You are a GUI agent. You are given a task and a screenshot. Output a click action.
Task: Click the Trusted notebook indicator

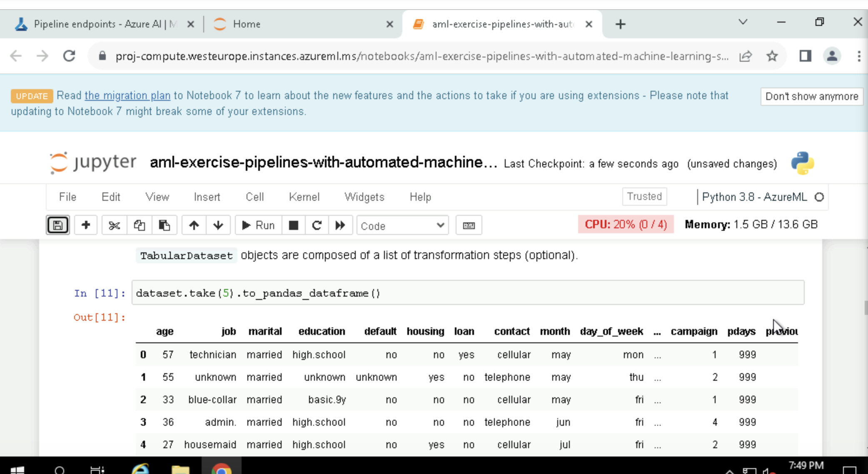pyautogui.click(x=644, y=197)
